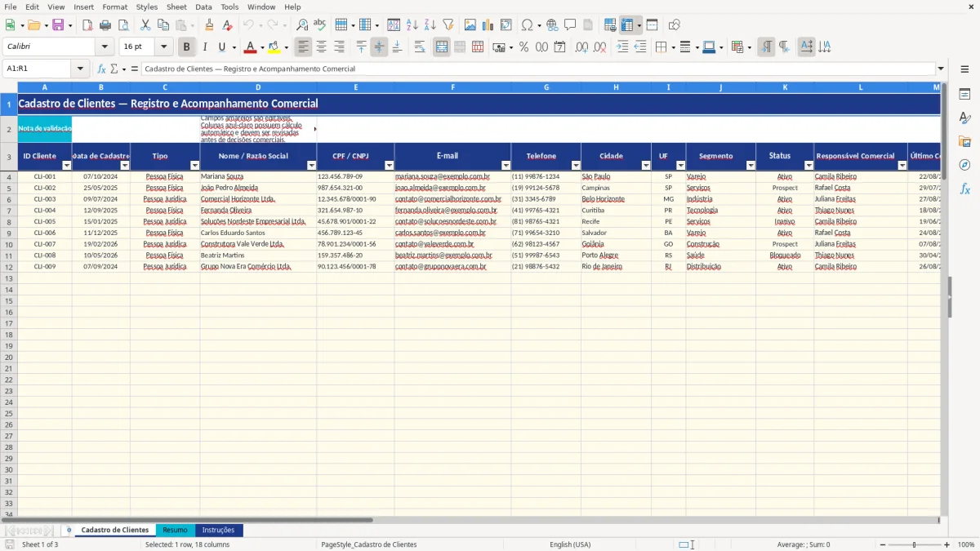Open the Function Wizard fx button
The height and width of the screenshot is (551, 980).
(102, 69)
